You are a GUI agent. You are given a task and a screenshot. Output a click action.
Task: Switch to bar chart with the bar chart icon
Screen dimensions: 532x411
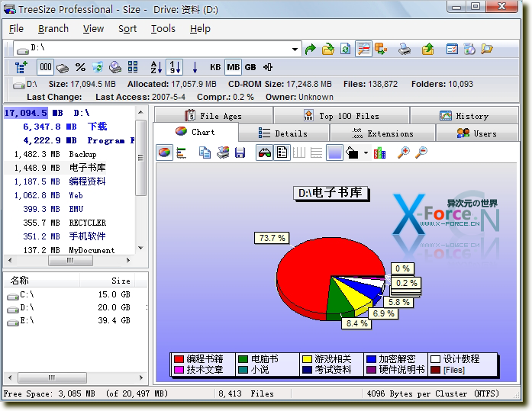pos(181,153)
